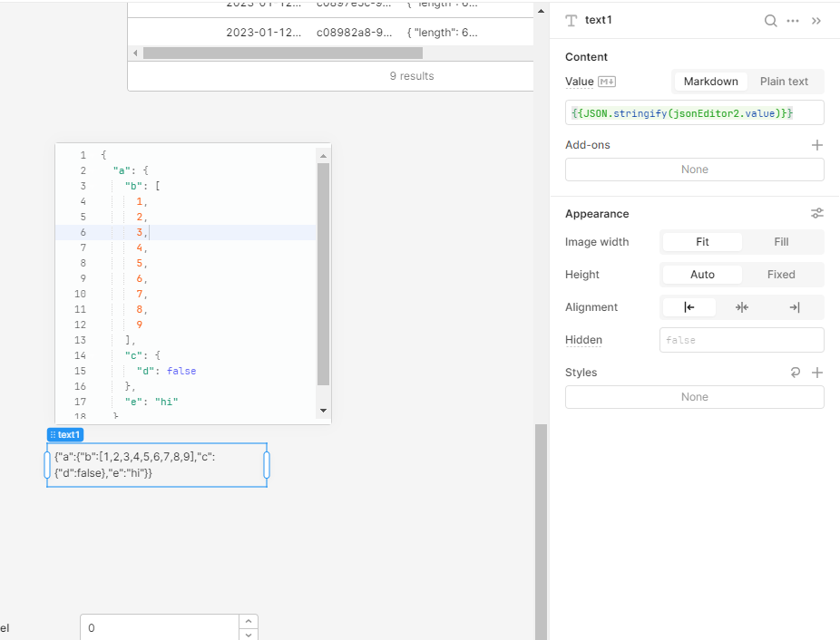The height and width of the screenshot is (640, 840).
Task: Click the number input showing 0
Action: pos(160,627)
